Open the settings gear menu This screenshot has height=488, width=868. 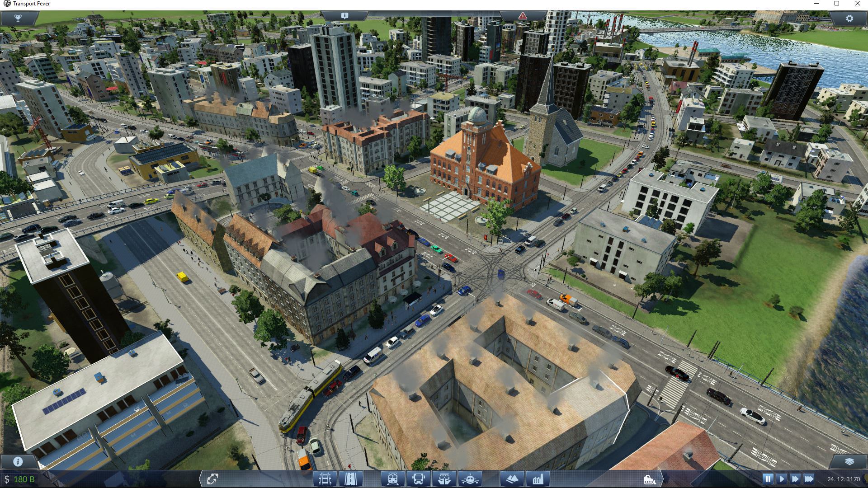click(849, 19)
